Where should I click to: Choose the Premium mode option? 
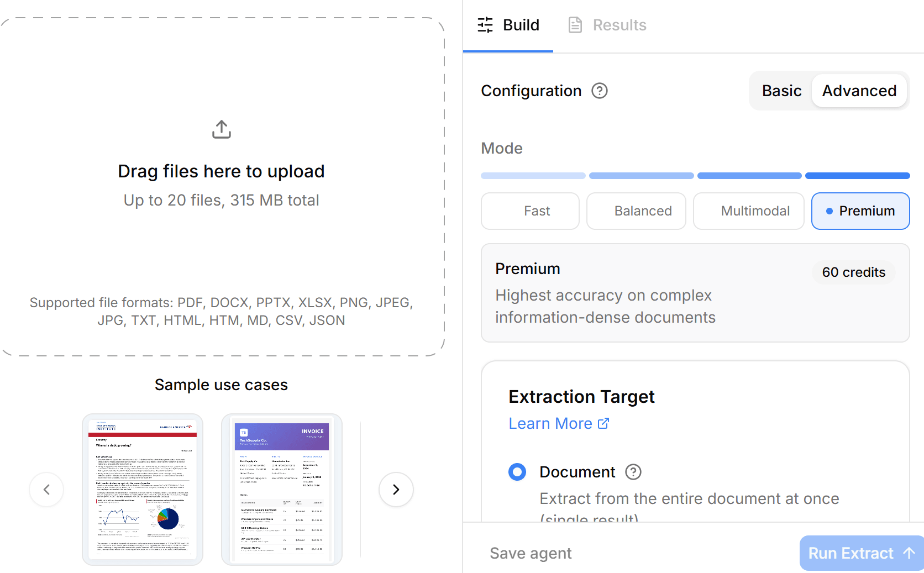pos(860,211)
